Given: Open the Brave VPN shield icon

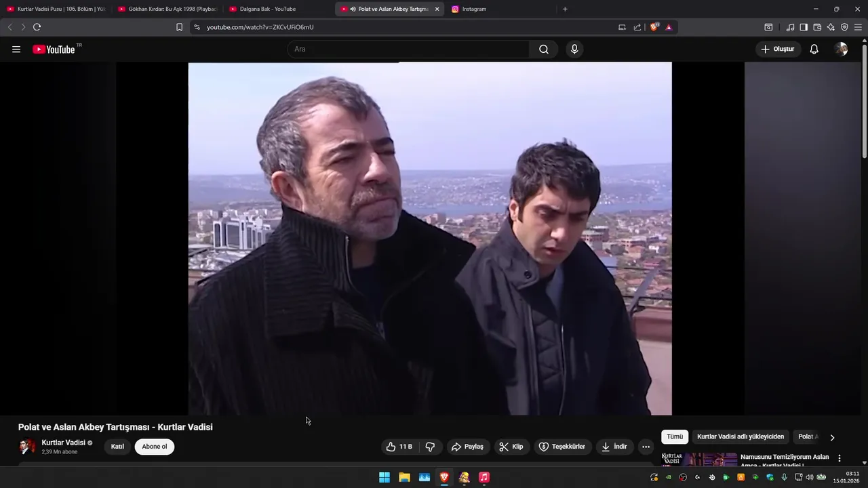Looking at the screenshot, I should coord(844,27).
